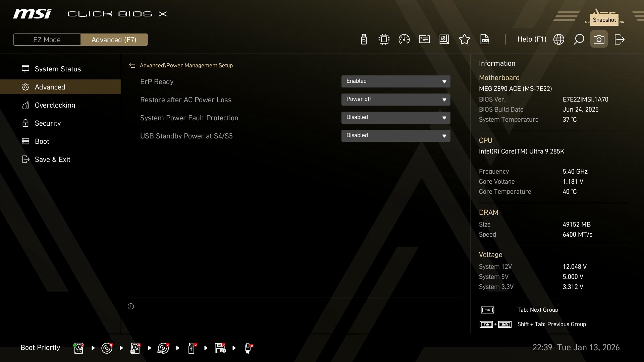The image size is (644, 362).
Task: Select Advanced (F7) mode tab
Action: coord(114,40)
